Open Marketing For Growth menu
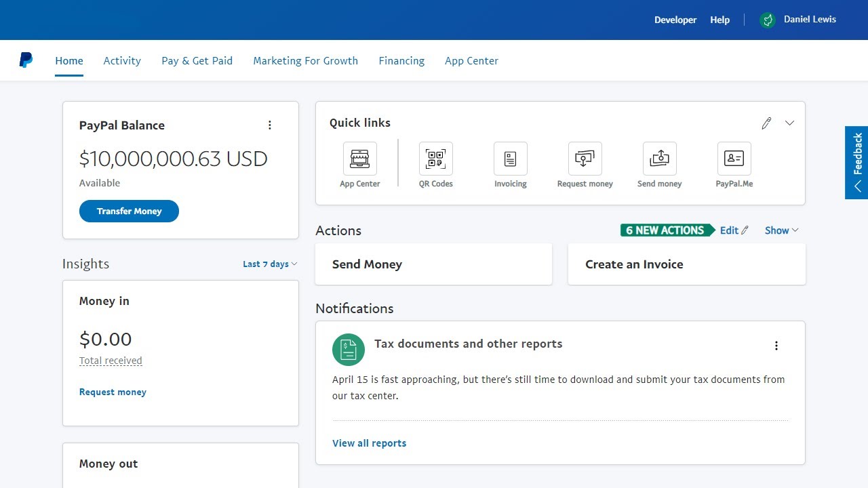The image size is (868, 488). click(x=306, y=61)
